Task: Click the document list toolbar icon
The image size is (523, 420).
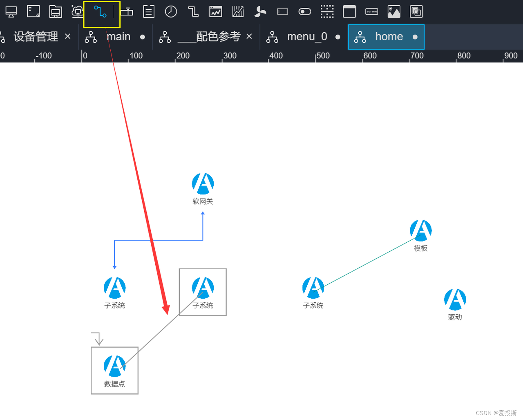Action: tap(149, 12)
